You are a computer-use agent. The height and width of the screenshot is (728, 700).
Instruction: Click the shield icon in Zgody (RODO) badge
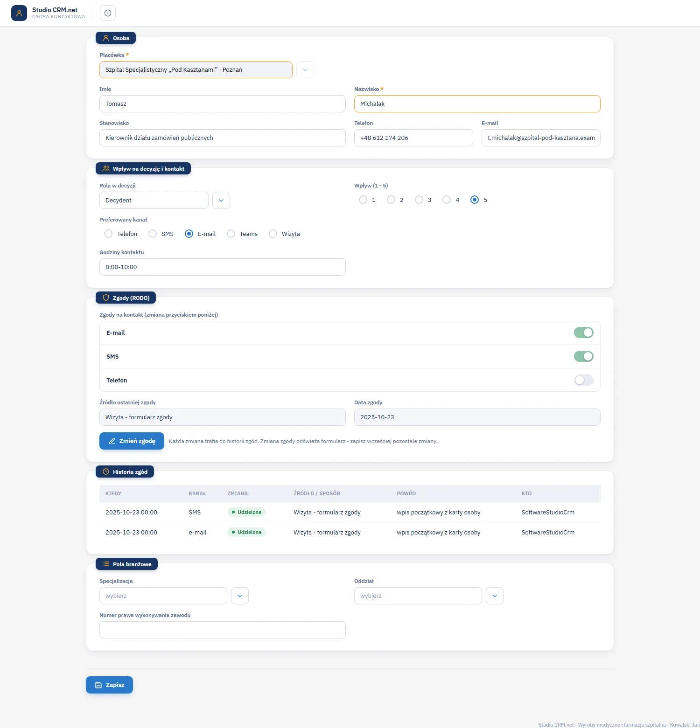click(x=106, y=298)
